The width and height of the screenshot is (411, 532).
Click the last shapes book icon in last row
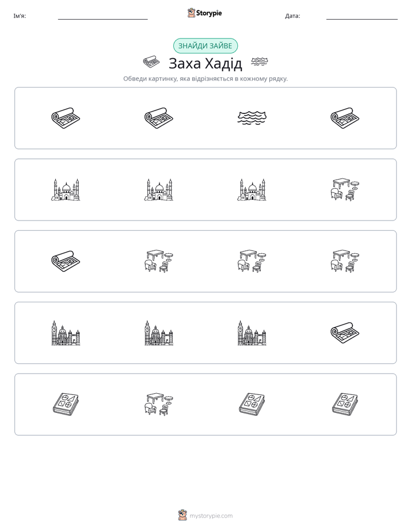pos(345,404)
